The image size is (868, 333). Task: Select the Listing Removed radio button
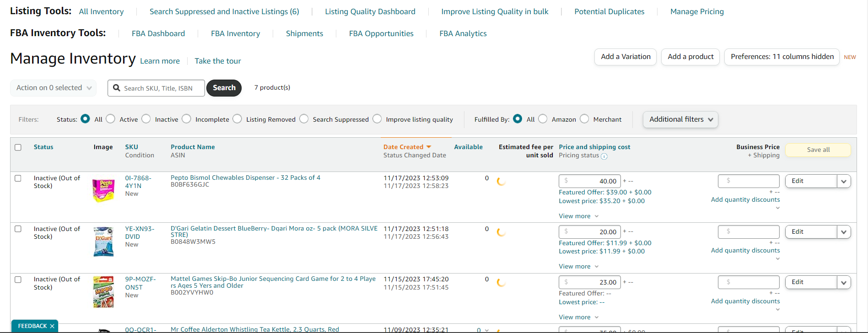237,119
